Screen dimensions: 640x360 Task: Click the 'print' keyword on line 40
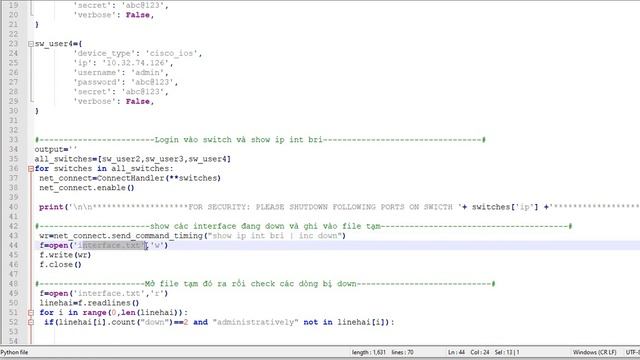click(x=51, y=207)
